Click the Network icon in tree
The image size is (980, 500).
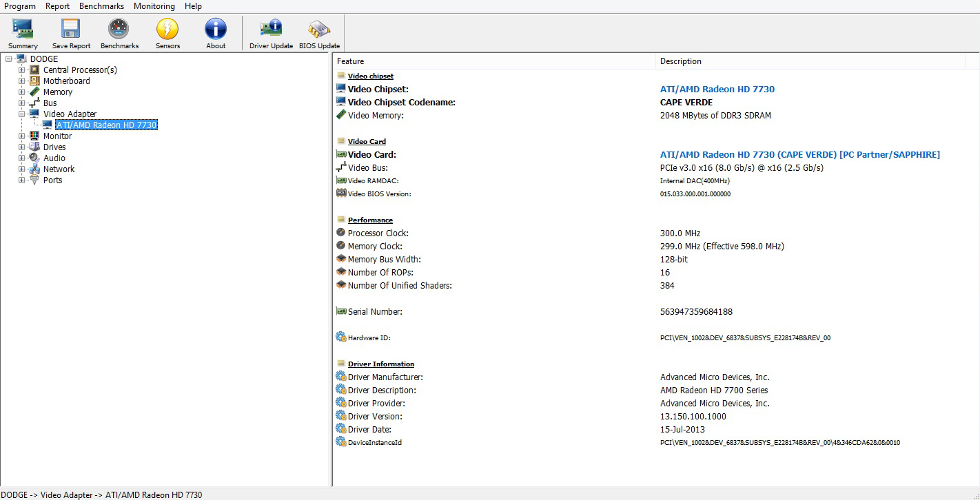coord(34,169)
